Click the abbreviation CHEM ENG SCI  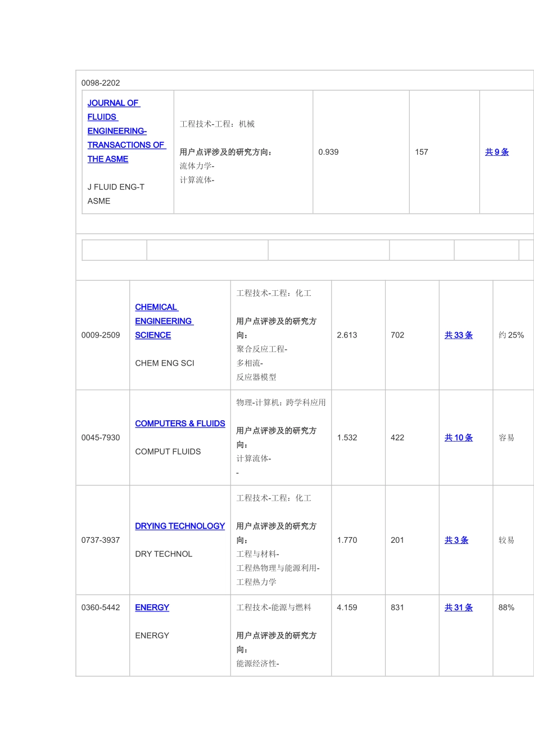(165, 363)
